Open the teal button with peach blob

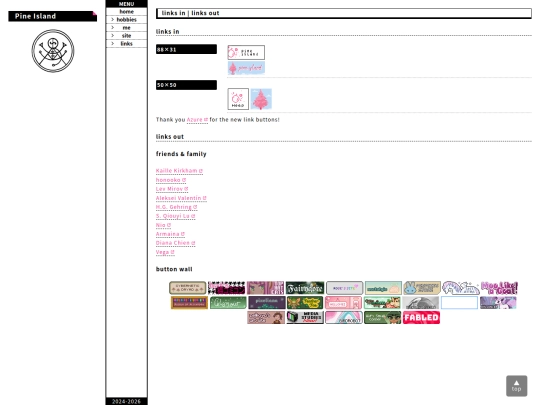pyautogui.click(x=383, y=288)
